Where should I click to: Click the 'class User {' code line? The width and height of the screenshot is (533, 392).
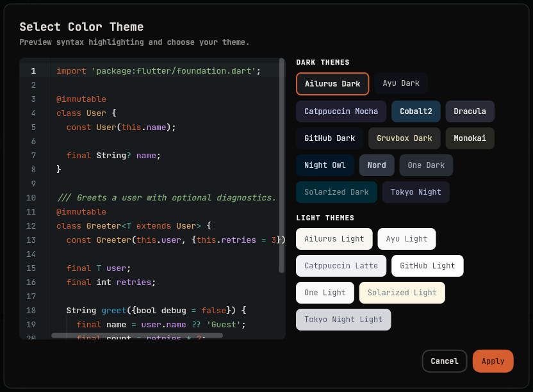click(86, 113)
